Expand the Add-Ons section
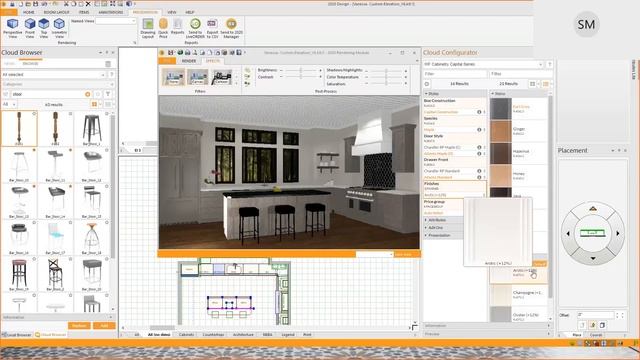The height and width of the screenshot is (360, 640). (443, 228)
